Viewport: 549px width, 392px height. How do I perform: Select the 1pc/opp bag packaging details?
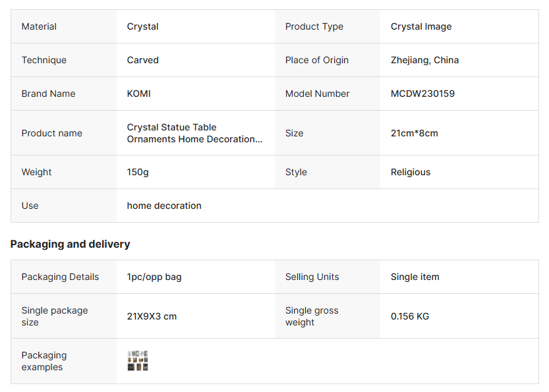pyautogui.click(x=154, y=277)
